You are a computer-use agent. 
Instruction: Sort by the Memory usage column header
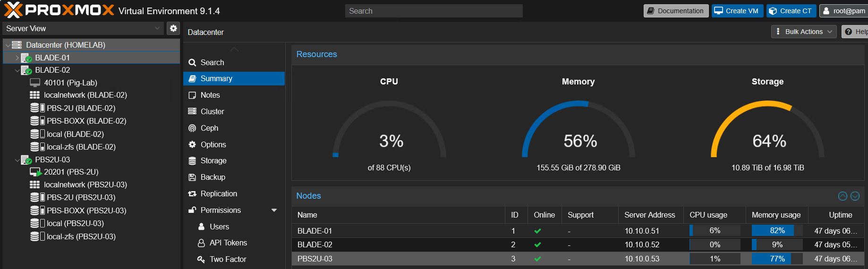tap(777, 215)
